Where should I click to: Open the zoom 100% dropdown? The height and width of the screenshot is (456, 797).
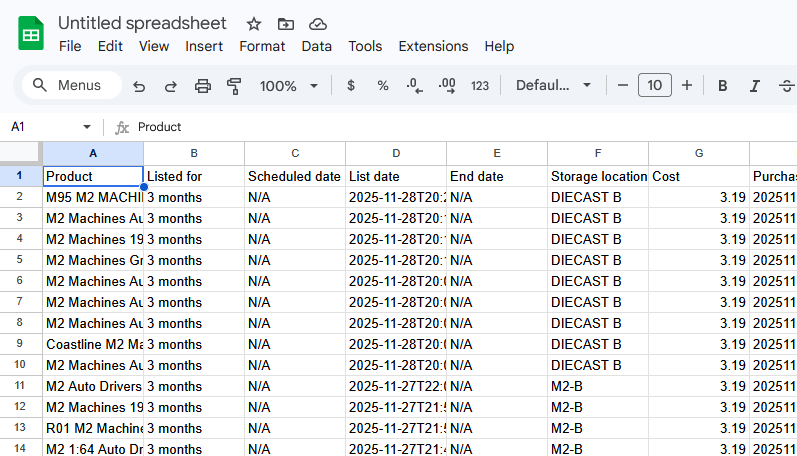[x=288, y=86]
